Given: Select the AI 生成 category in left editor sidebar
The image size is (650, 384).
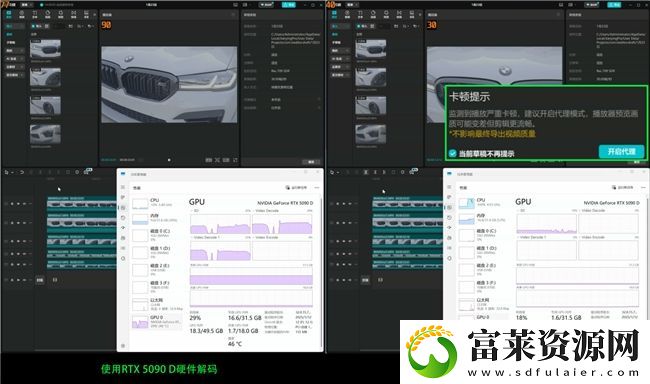Looking at the screenshot, I should (x=14, y=58).
